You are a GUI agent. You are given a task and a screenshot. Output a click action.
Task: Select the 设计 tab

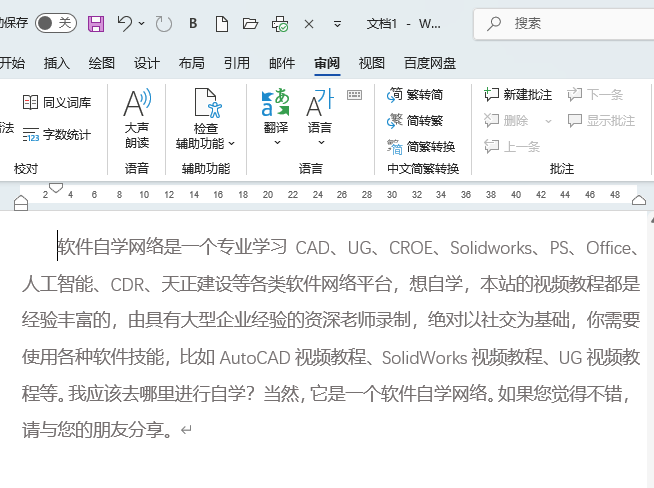[146, 63]
